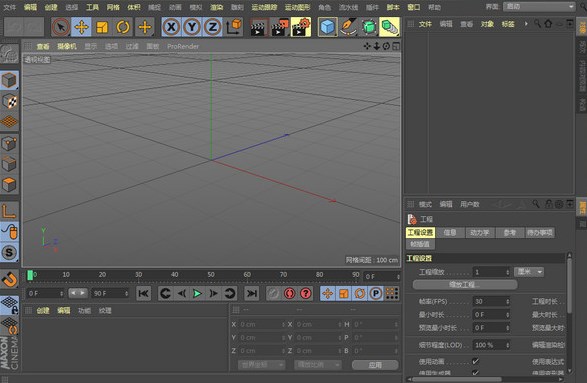Click frame 50 on timeline ruler
This screenshot has width=587, height=383.
click(211, 275)
